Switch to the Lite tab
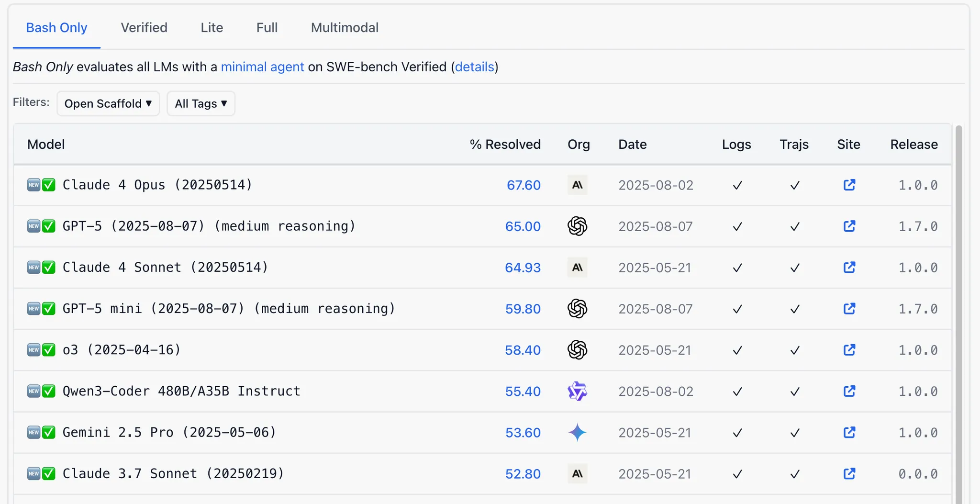980x504 pixels. (x=212, y=28)
